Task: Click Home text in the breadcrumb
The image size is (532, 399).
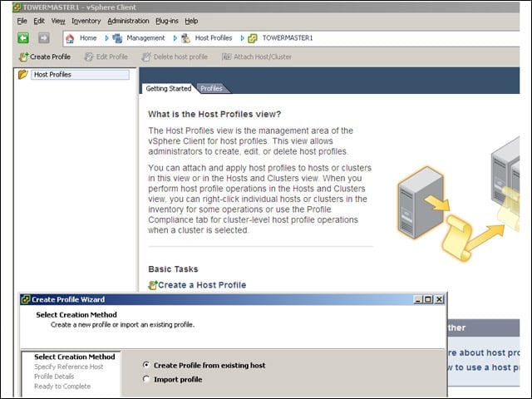Action: point(88,38)
